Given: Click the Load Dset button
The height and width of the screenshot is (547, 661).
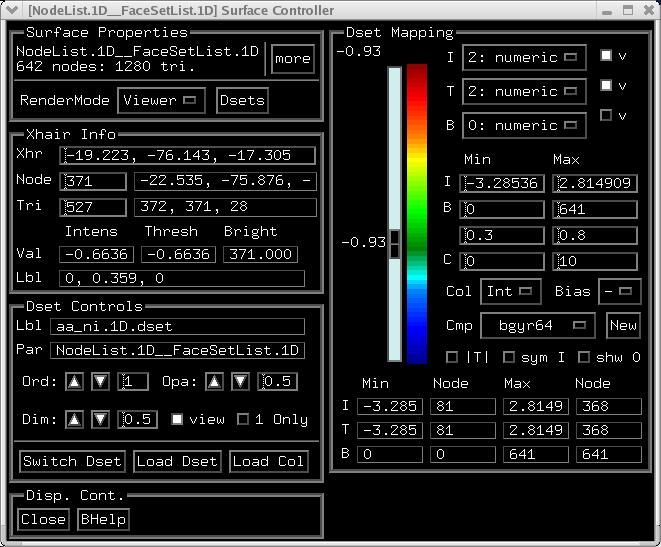Looking at the screenshot, I should 177,461.
